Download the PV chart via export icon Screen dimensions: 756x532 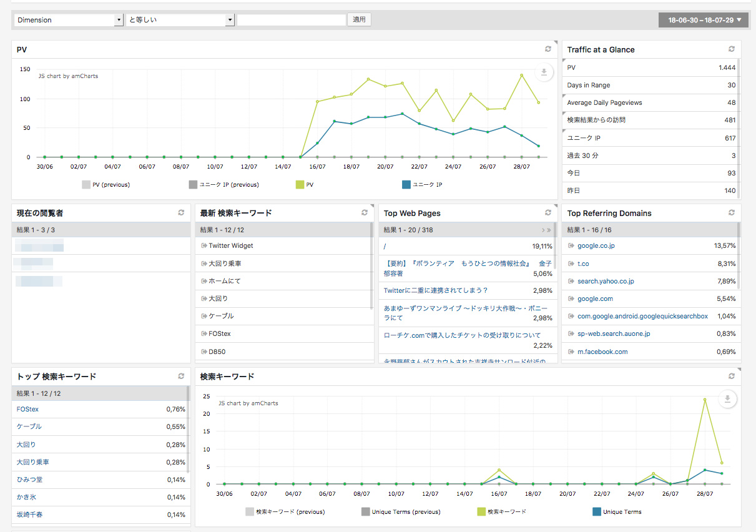click(x=544, y=72)
